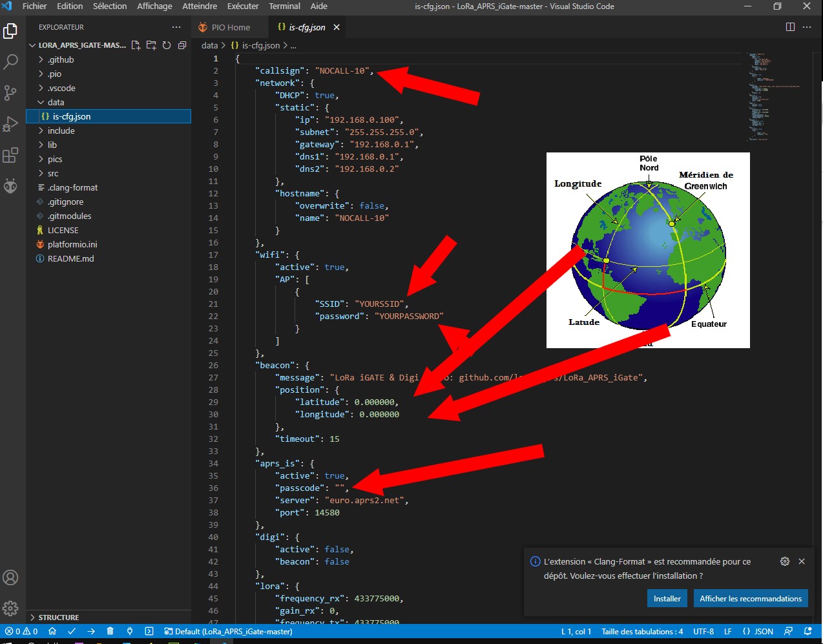Open the Extensions view
The height and width of the screenshot is (644, 823).
click(x=10, y=155)
